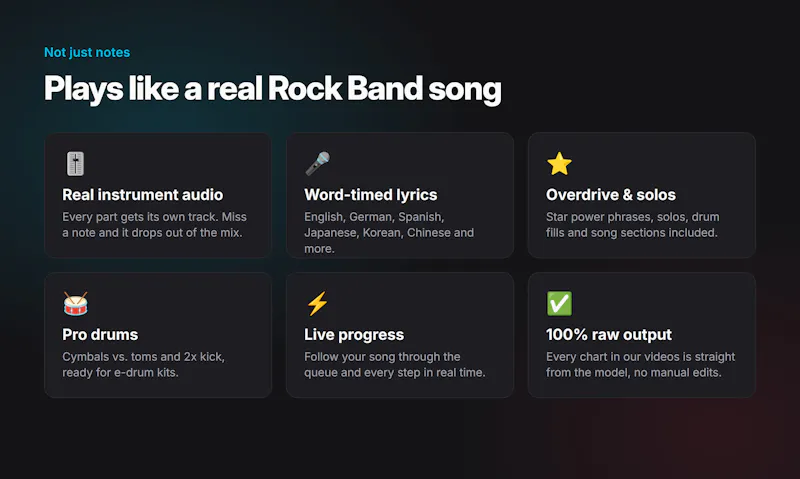Select the Real instrument audio heading
The height and width of the screenshot is (479, 800).
[x=142, y=195]
